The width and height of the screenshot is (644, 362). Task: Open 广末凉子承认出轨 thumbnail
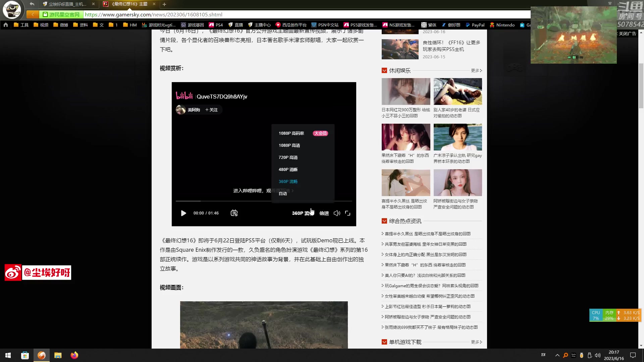(458, 137)
